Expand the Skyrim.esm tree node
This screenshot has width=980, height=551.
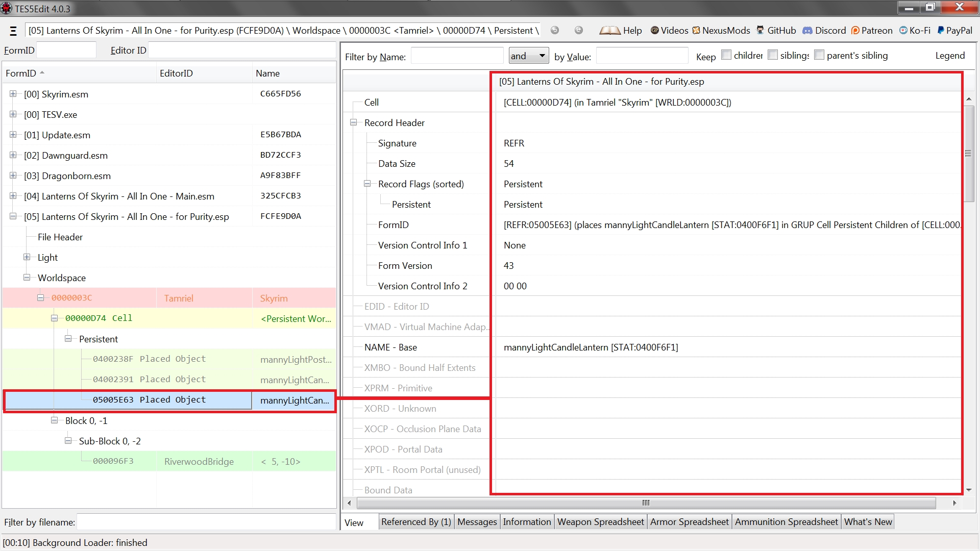click(13, 94)
